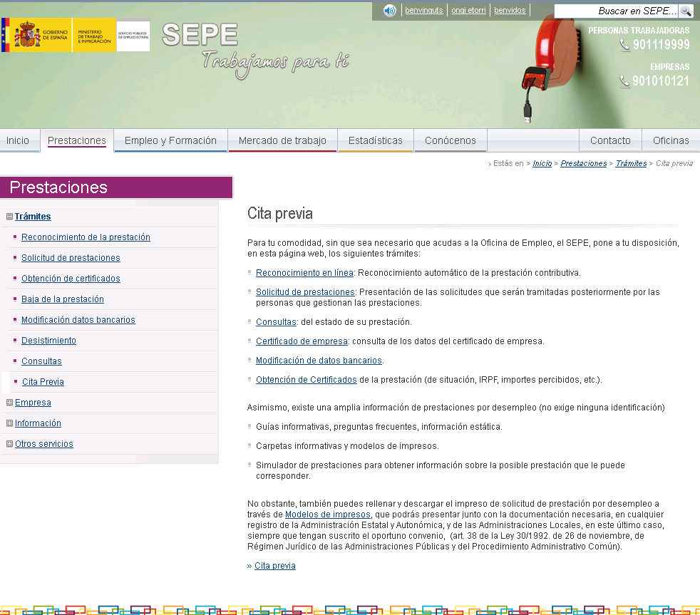
Task: Collapse the Trámites tree section
Action: tap(9, 217)
